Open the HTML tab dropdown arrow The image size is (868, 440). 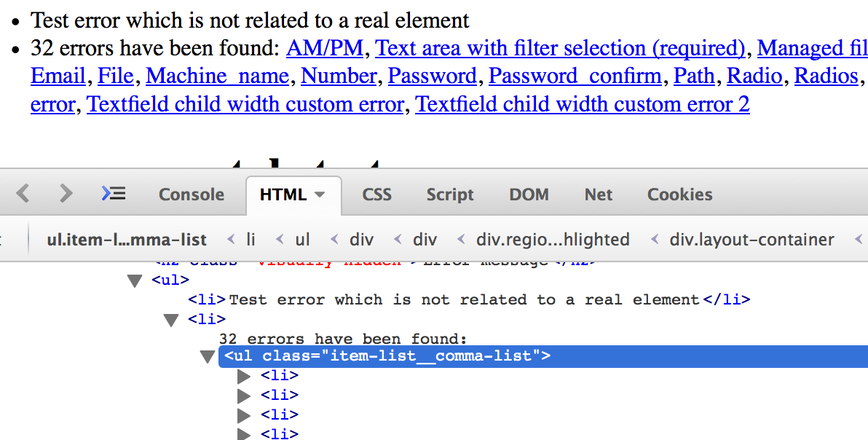319,195
